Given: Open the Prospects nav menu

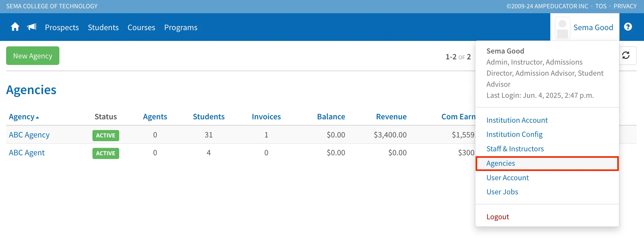Looking at the screenshot, I should (62, 27).
